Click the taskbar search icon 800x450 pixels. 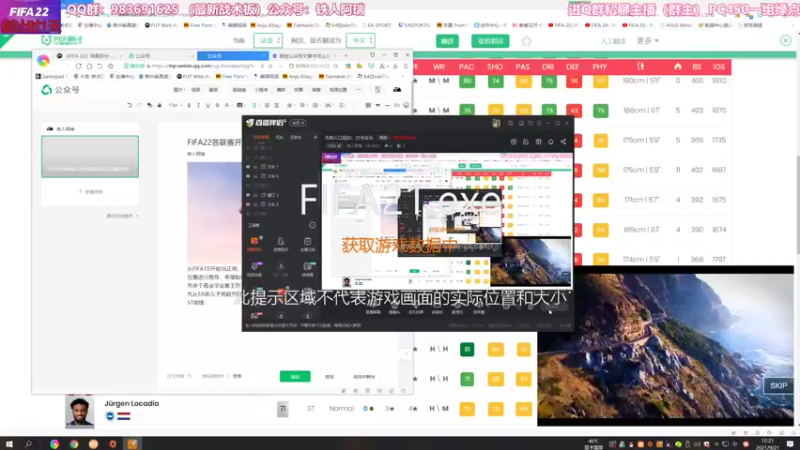(x=29, y=444)
